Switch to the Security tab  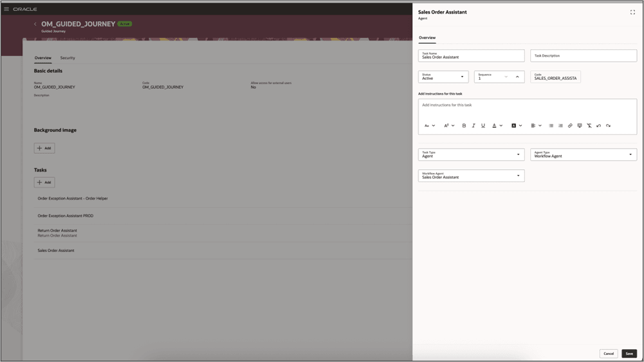point(68,58)
